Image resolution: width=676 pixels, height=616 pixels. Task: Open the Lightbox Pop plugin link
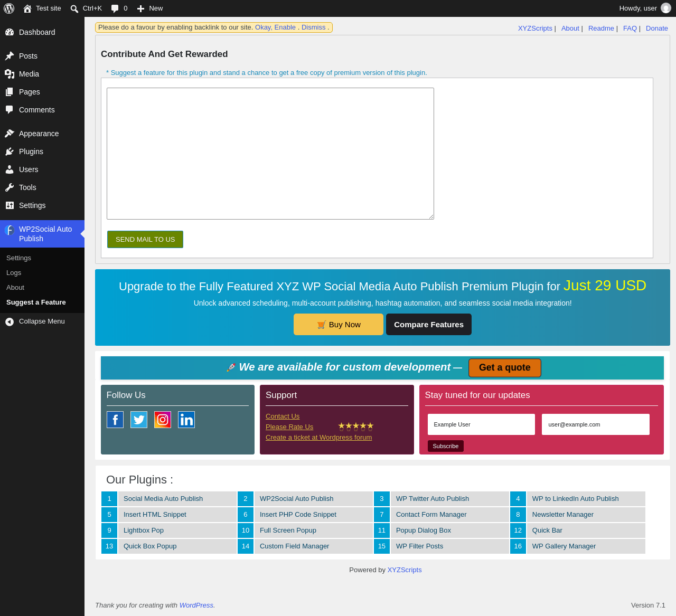coord(144,530)
